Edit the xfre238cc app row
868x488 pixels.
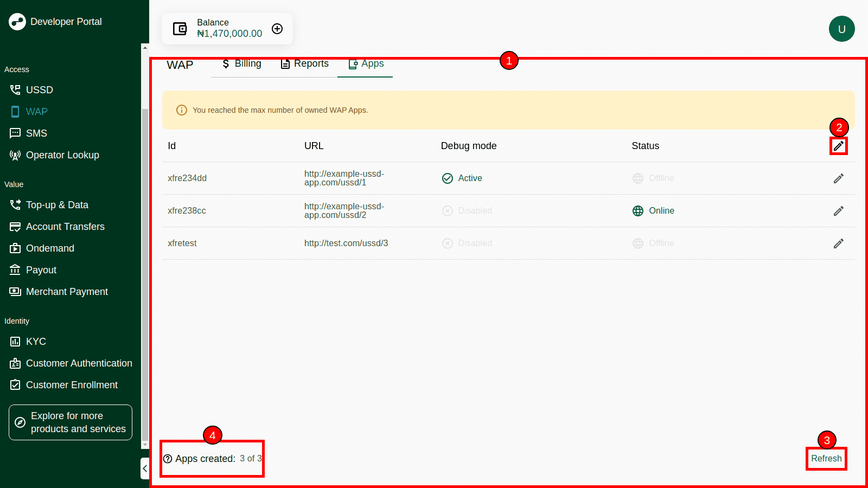click(838, 211)
